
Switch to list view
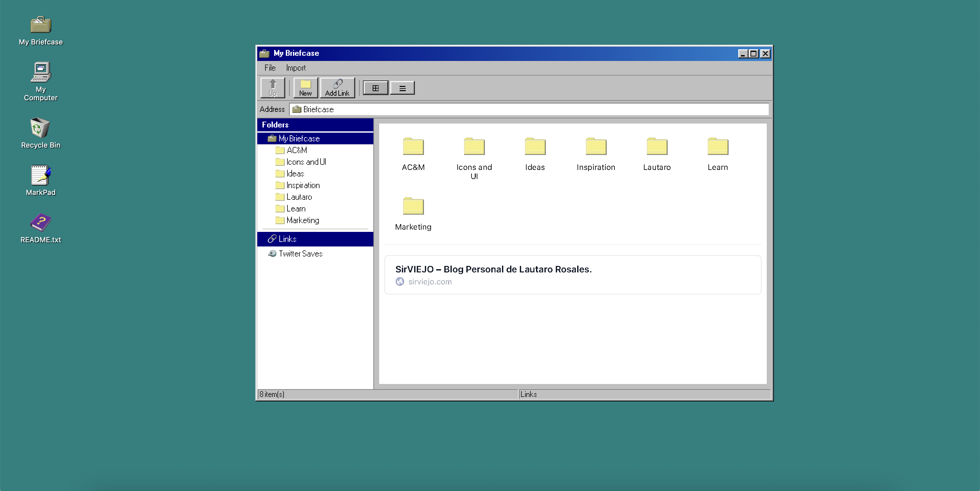(x=402, y=88)
